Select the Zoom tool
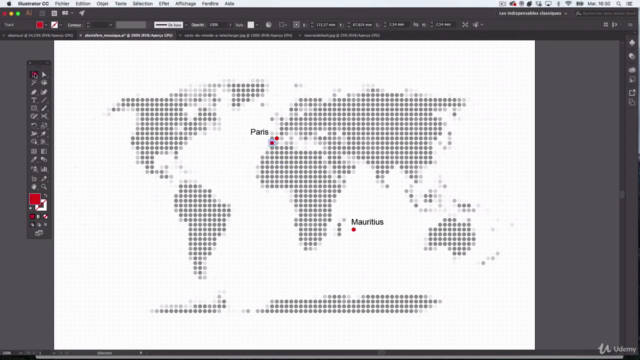Screen dimensions: 640x360 pos(44,187)
